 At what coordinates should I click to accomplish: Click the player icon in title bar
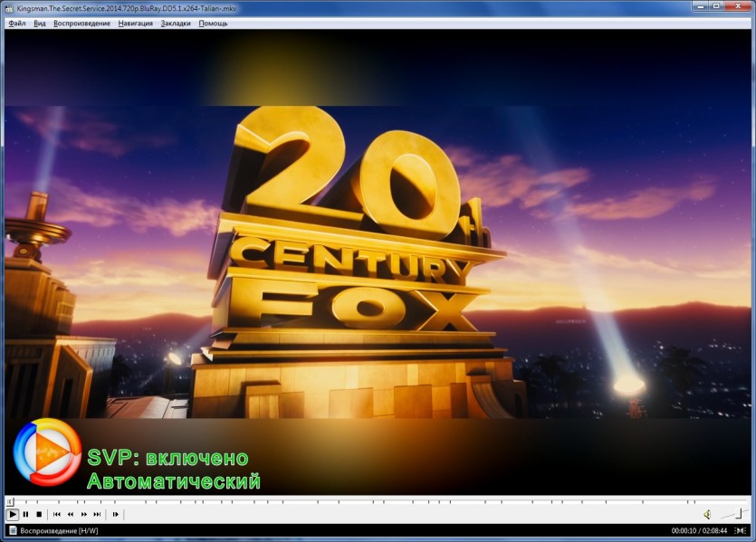coord(10,8)
